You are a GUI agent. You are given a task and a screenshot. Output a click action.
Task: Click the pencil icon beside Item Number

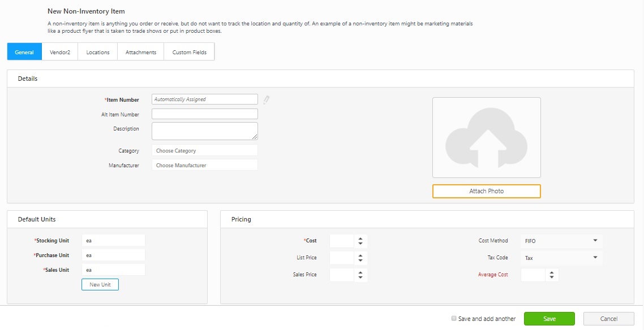[x=266, y=100]
